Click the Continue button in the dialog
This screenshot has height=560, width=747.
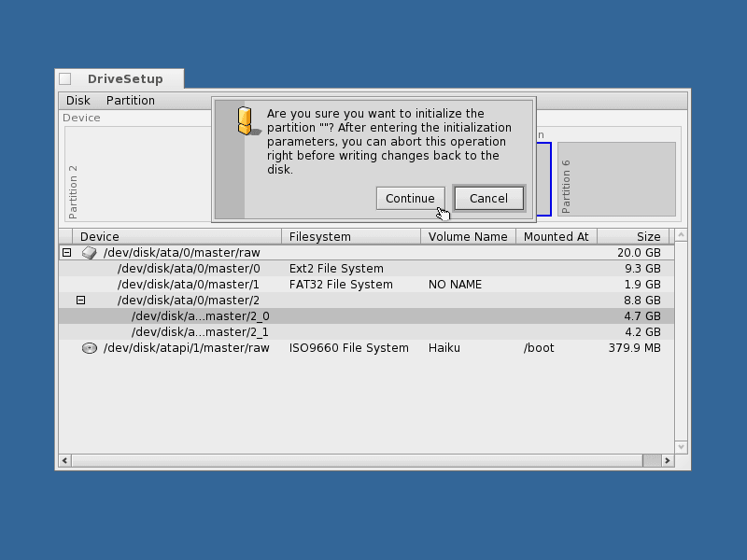point(410,198)
